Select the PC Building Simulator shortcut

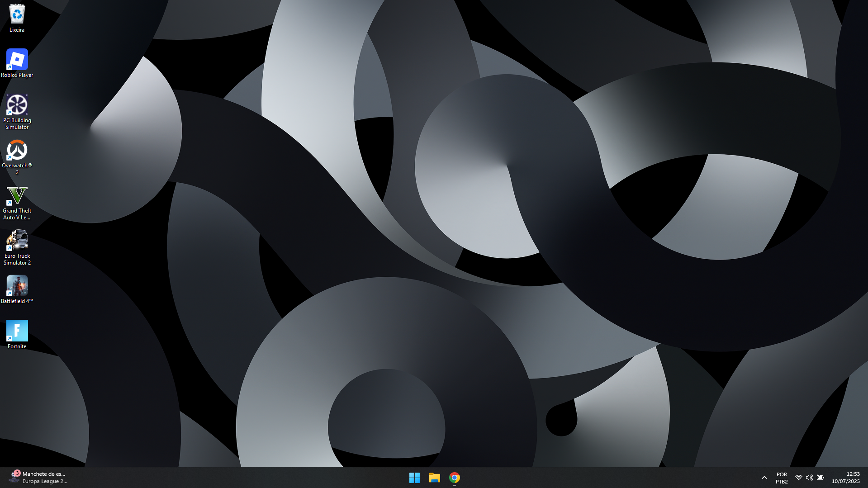(17, 112)
